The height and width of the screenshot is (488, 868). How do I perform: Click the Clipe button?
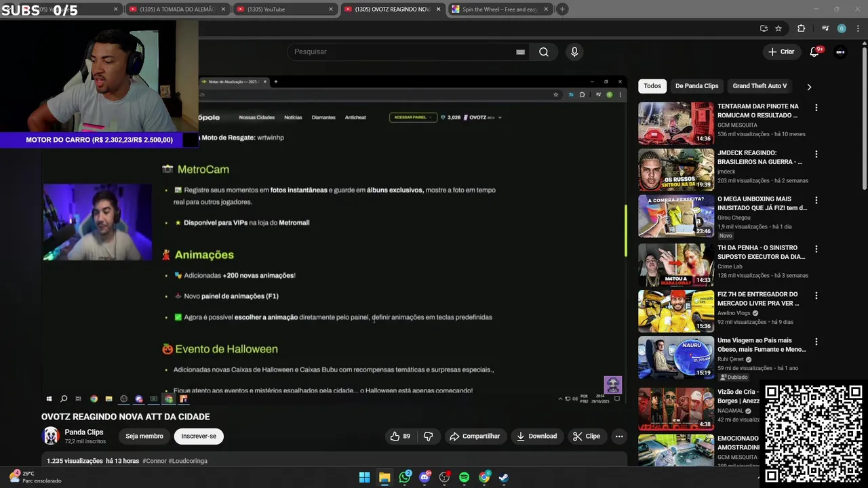(x=587, y=436)
